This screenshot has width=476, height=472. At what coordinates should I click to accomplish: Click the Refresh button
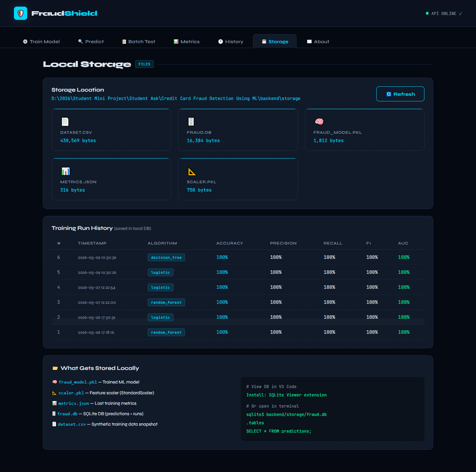400,94
